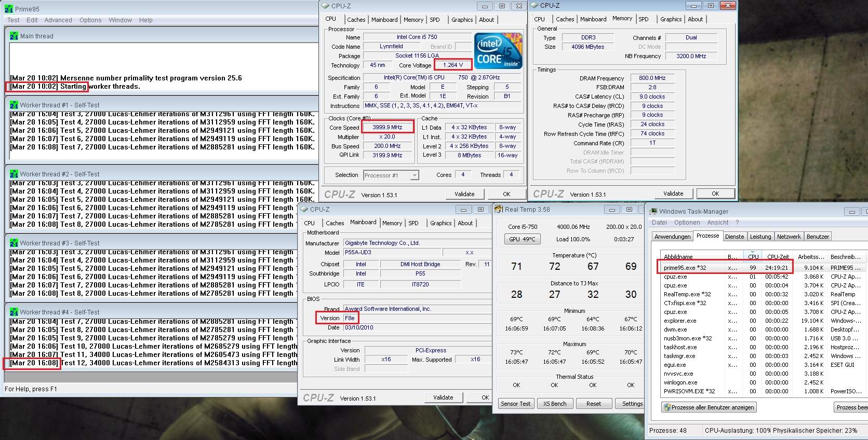Open the Advanced menu in Prime95
The image size is (868, 440).
[58, 20]
